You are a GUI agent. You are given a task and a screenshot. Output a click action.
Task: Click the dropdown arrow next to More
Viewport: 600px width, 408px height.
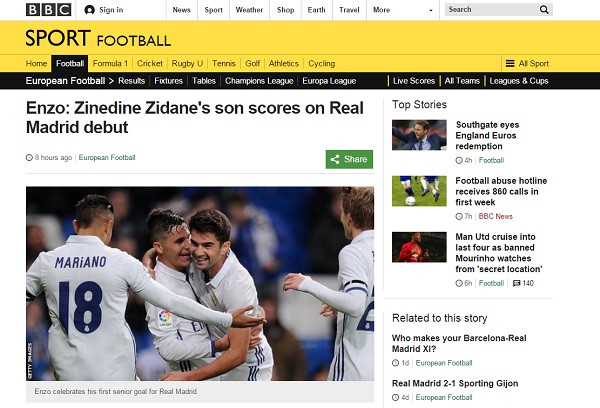click(431, 10)
